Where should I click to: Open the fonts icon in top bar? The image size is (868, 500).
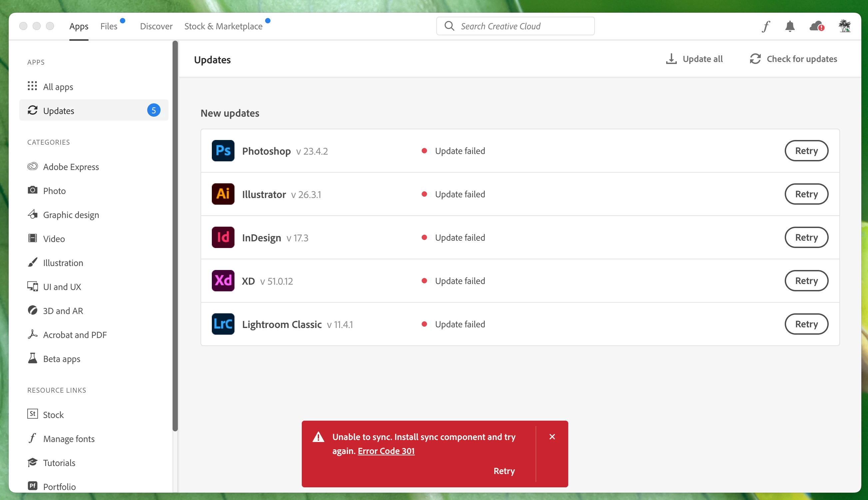pos(766,26)
